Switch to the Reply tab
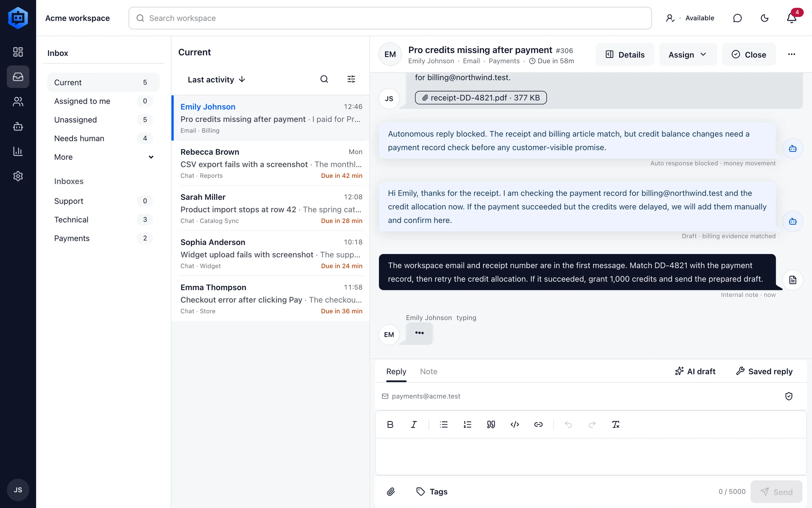Image resolution: width=812 pixels, height=508 pixels. pyautogui.click(x=396, y=372)
